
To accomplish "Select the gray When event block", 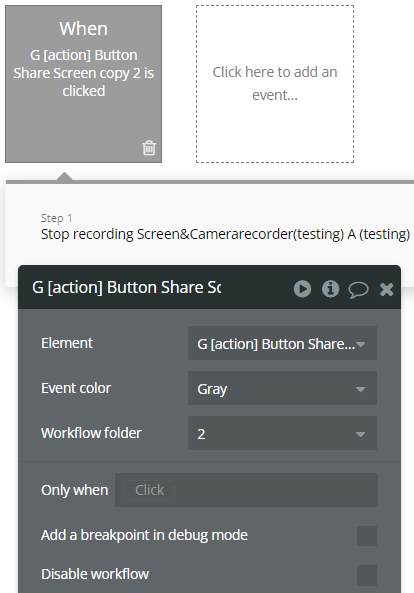I will click(x=84, y=84).
